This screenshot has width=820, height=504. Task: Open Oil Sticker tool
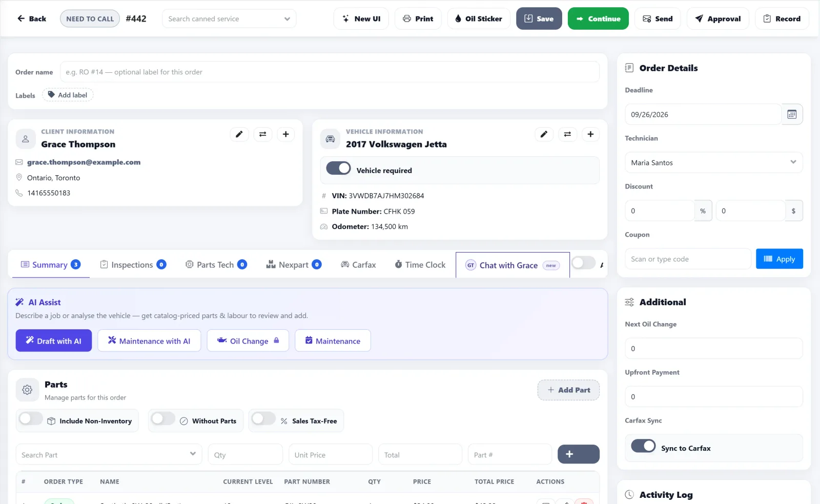[x=479, y=18]
